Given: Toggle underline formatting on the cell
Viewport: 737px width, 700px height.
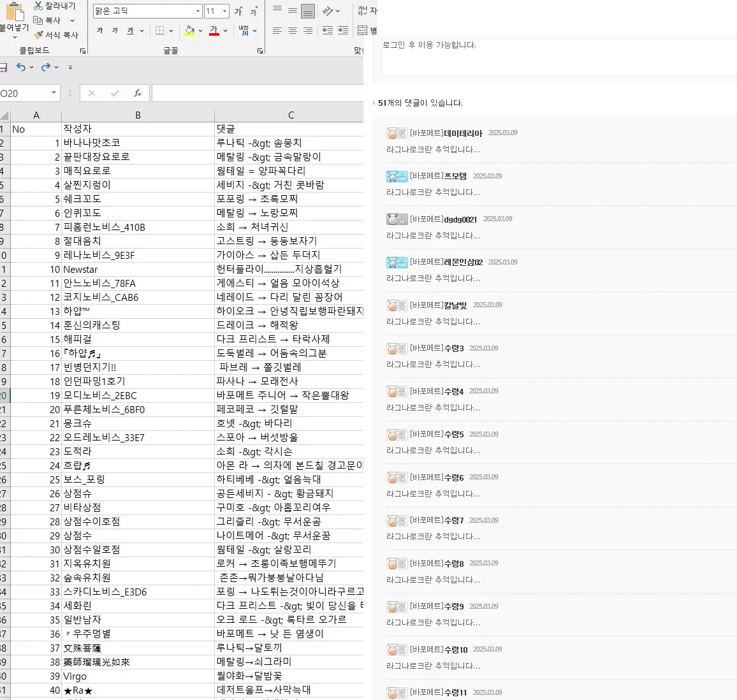Looking at the screenshot, I should pyautogui.click(x=129, y=31).
